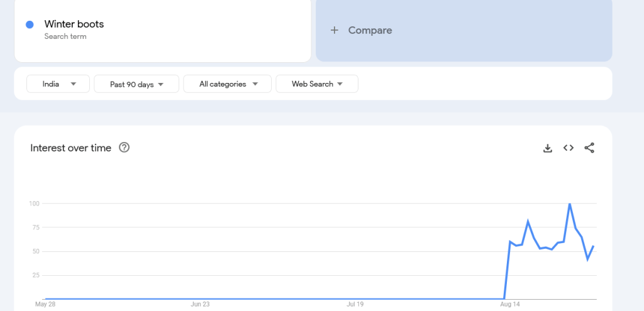Click the May 28 axis label
This screenshot has width=644, height=311.
(45, 305)
